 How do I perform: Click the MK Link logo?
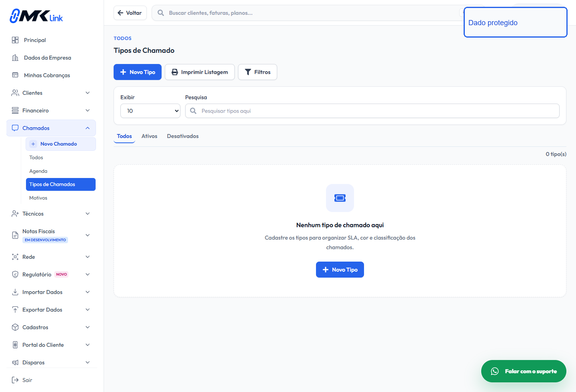point(36,16)
